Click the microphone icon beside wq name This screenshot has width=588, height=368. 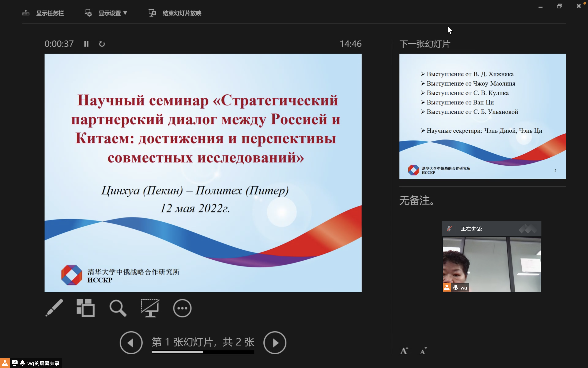click(x=455, y=287)
